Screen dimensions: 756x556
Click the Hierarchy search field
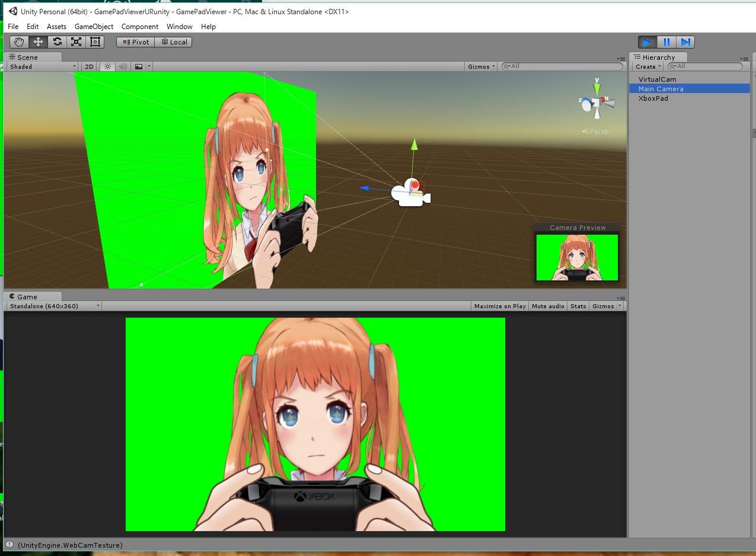point(705,66)
